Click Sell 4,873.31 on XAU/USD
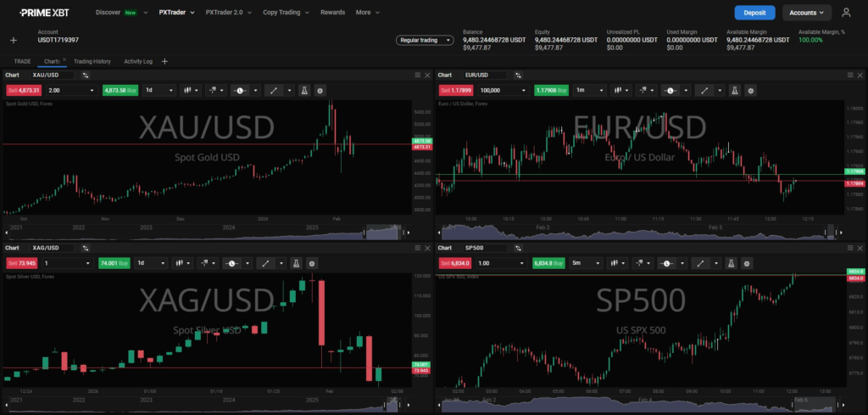 click(24, 90)
